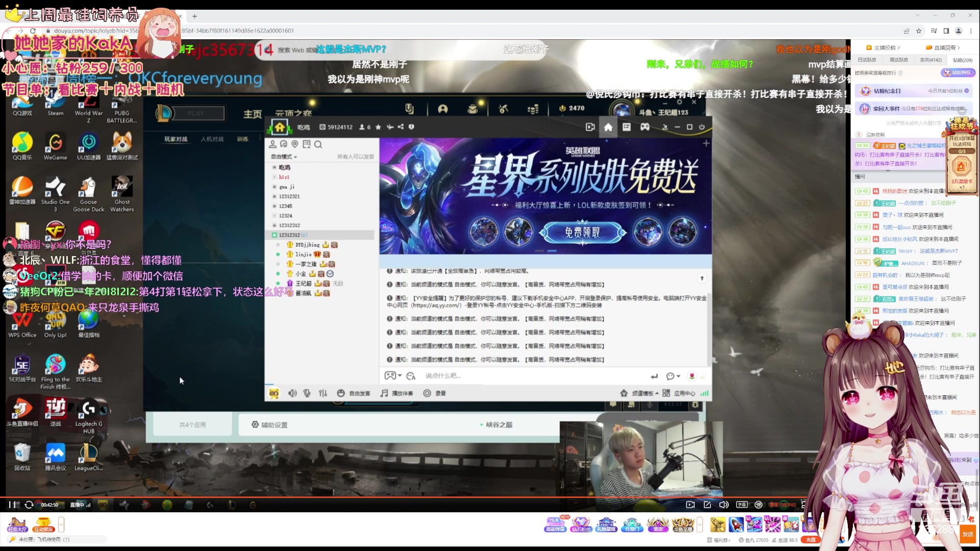Click the font style icon beside chat input
The image size is (980, 551).
pos(411,376)
